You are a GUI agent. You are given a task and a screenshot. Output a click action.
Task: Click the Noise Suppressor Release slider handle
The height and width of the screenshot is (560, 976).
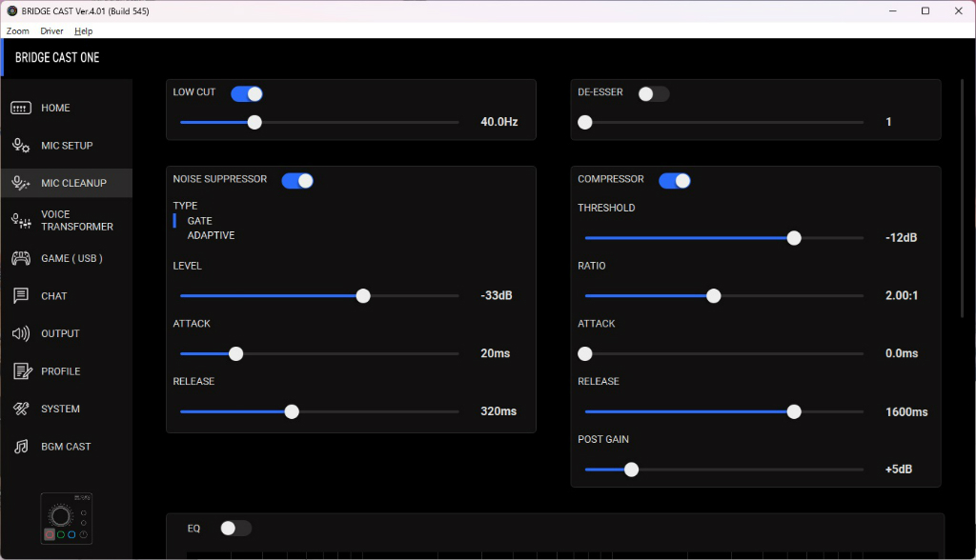(292, 412)
